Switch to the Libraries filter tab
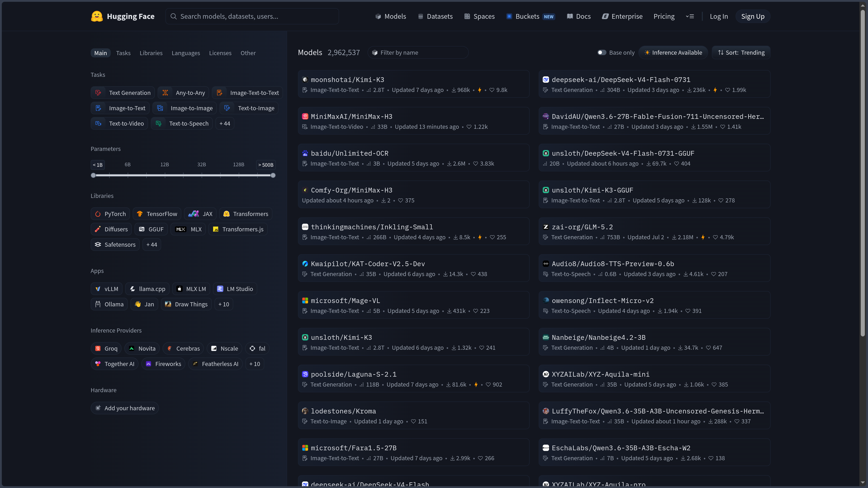The width and height of the screenshot is (868, 488). pos(151,53)
